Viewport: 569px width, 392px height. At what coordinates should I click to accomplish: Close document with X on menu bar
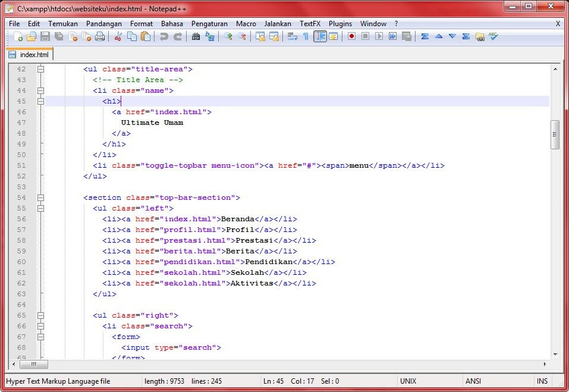(558, 24)
